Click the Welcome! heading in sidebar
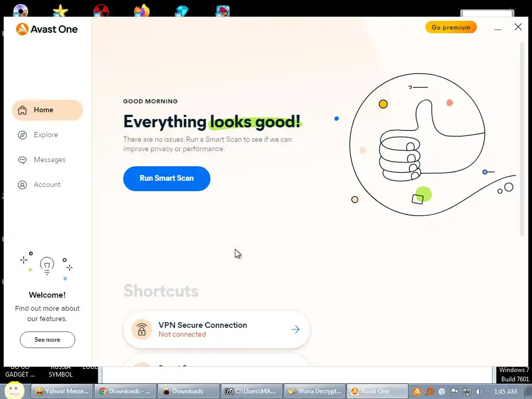The height and width of the screenshot is (399, 532). pos(47,295)
